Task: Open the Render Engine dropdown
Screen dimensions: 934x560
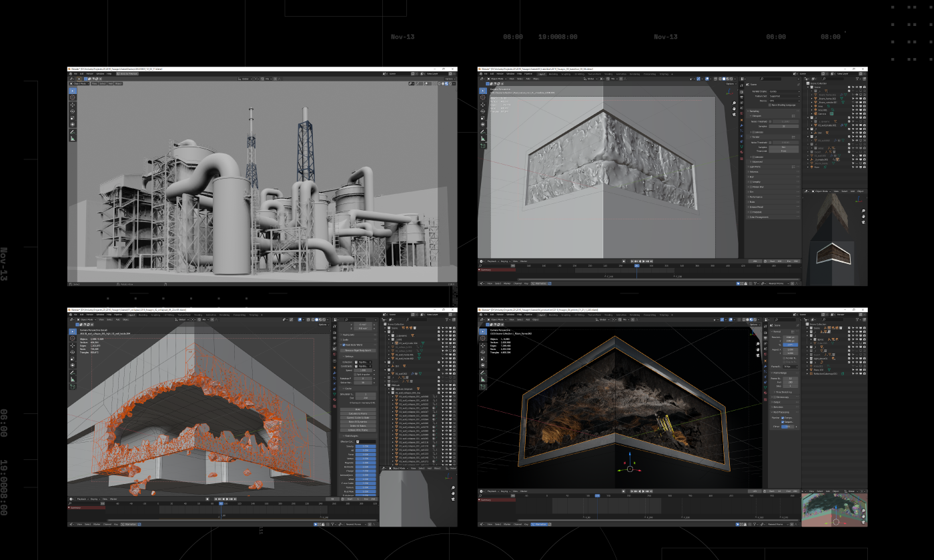Action: click(784, 91)
